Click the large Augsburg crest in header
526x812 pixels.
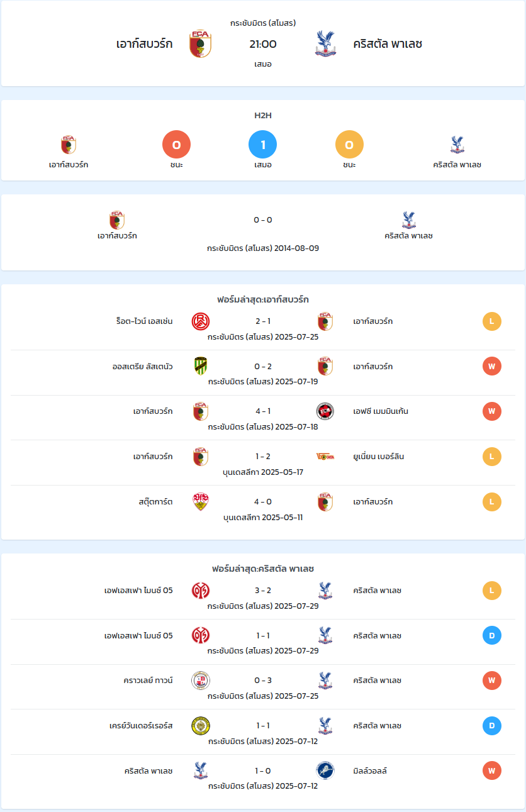point(200,44)
